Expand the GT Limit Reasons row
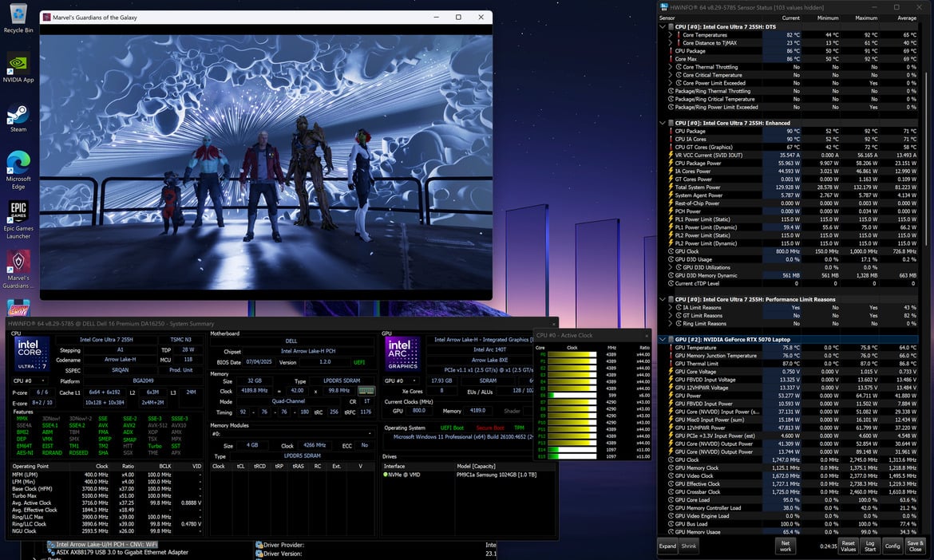Viewport: 934px width, 560px height. coord(671,315)
